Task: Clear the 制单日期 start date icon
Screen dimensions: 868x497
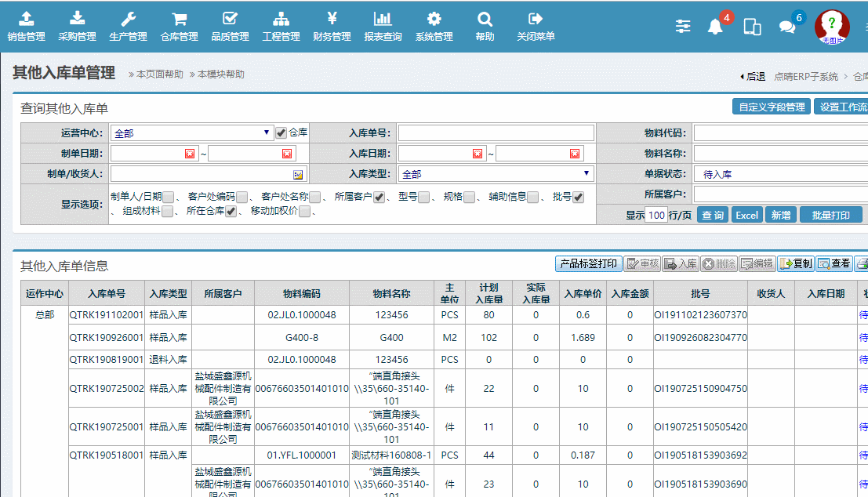Action: coord(190,154)
